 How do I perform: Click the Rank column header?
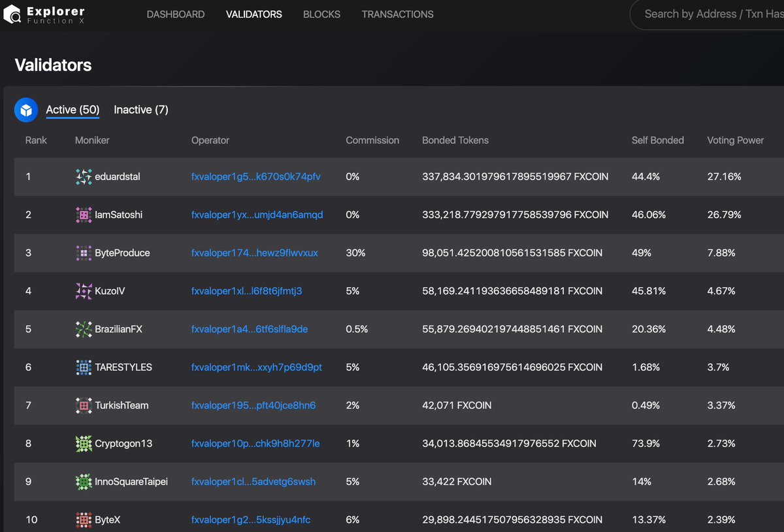point(36,140)
